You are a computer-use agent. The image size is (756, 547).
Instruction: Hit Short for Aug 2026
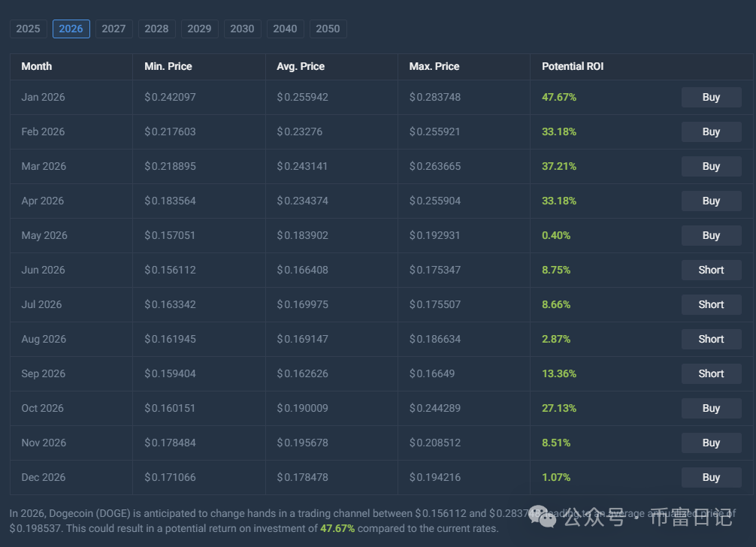pyautogui.click(x=711, y=340)
